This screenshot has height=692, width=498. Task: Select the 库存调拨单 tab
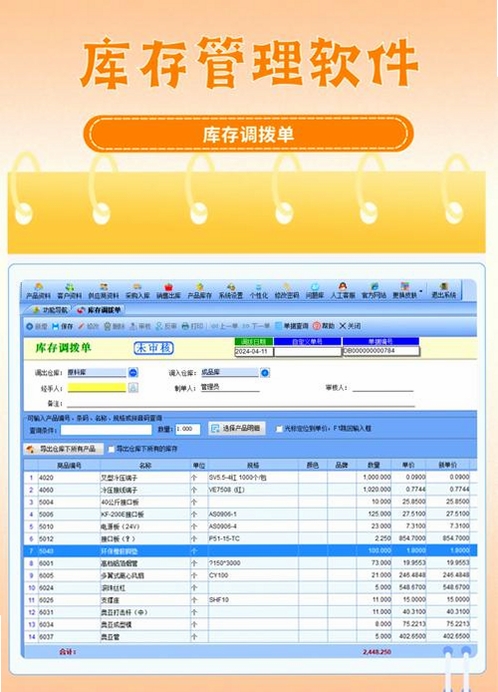click(99, 310)
